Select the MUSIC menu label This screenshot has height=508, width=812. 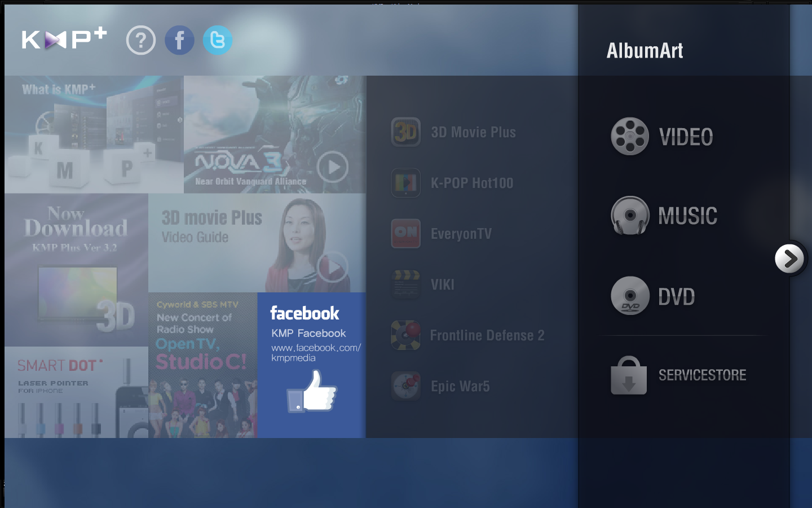coord(688,216)
